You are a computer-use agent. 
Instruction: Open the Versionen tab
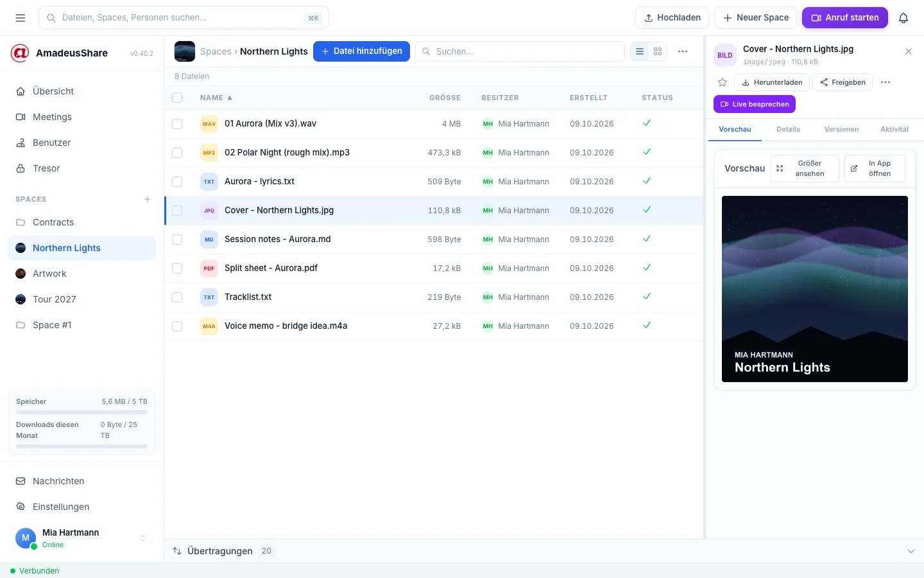click(x=841, y=129)
